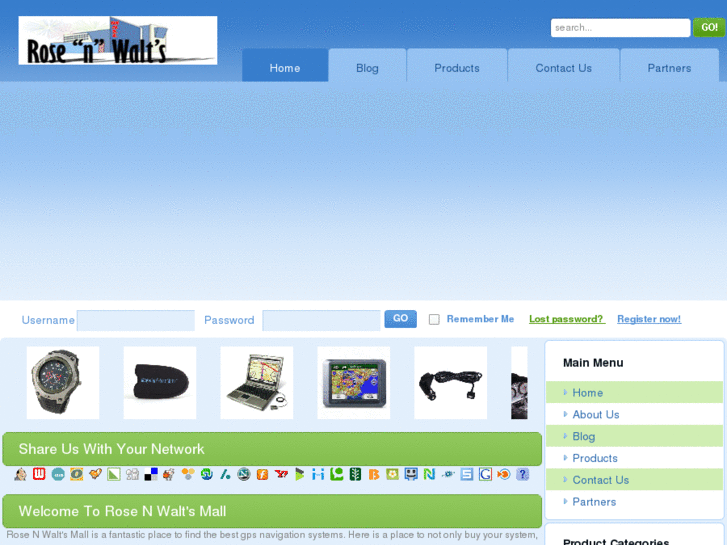Share via the red W icon
Image resolution: width=727 pixels, height=545 pixels.
39,474
